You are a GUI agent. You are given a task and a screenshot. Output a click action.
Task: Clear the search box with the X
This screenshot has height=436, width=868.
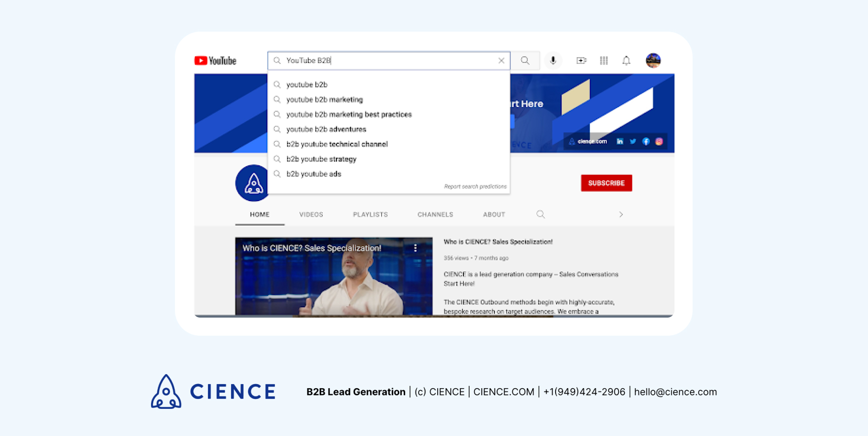pos(501,61)
